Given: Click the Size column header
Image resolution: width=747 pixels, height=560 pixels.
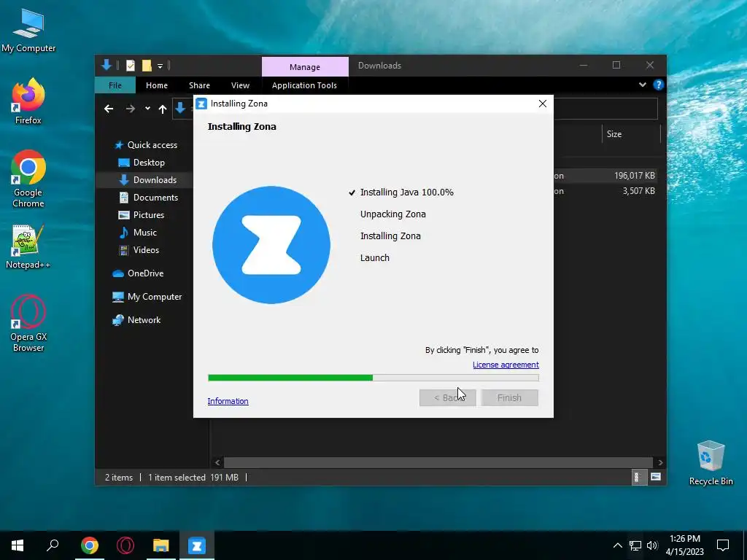Looking at the screenshot, I should pyautogui.click(x=631, y=134).
